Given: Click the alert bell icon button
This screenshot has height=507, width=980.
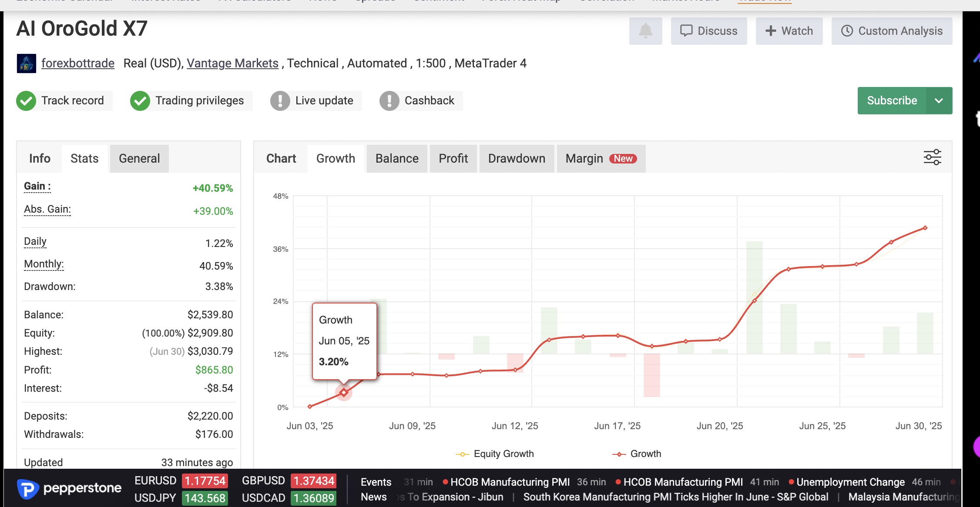Looking at the screenshot, I should [645, 31].
